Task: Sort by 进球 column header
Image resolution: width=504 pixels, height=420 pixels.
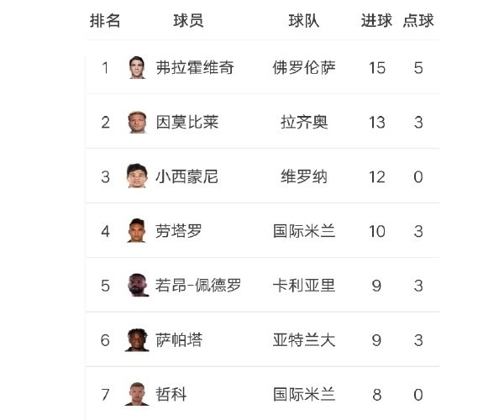Action: click(x=376, y=21)
